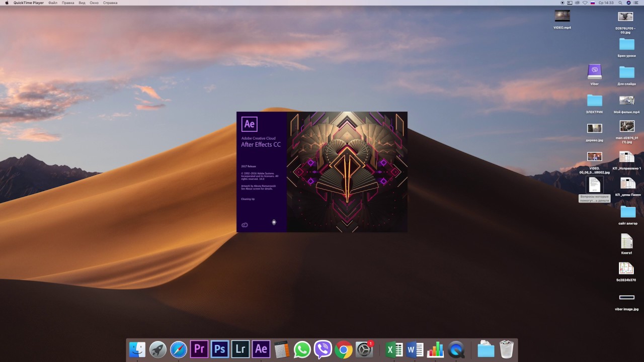This screenshot has width=644, height=362.
Task: Open WhatsApp from the Dock
Action: click(302, 349)
